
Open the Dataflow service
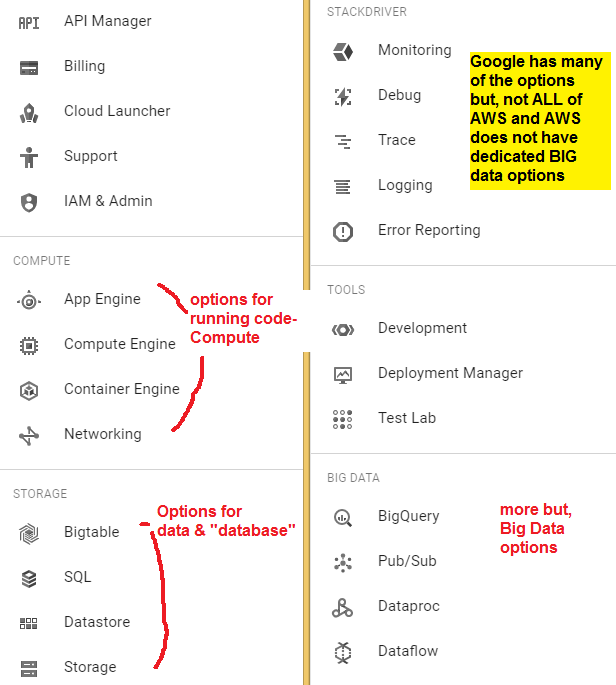(408, 651)
